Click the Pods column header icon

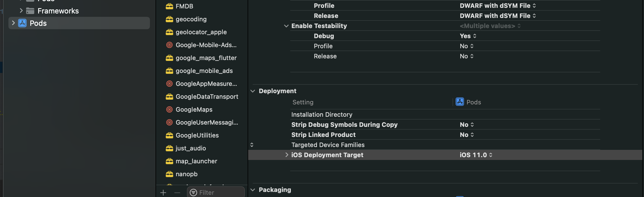(460, 102)
